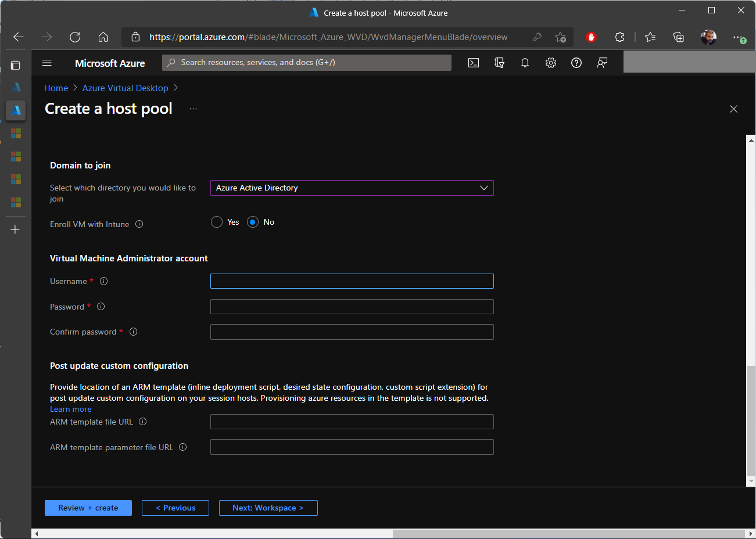
Task: Open more options ellipsis beside page title
Action: pyautogui.click(x=194, y=109)
